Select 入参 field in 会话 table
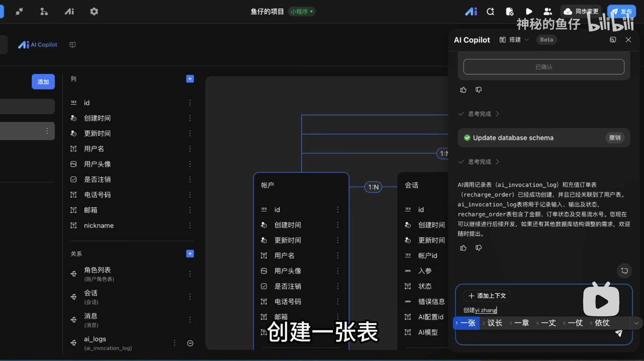This screenshot has width=644, height=361. (425, 271)
